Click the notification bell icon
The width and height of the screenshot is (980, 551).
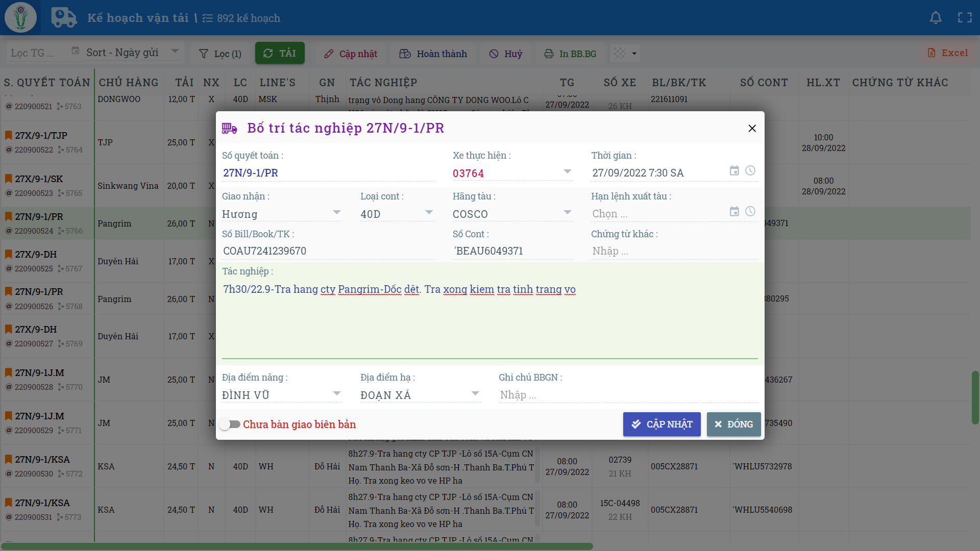point(936,18)
